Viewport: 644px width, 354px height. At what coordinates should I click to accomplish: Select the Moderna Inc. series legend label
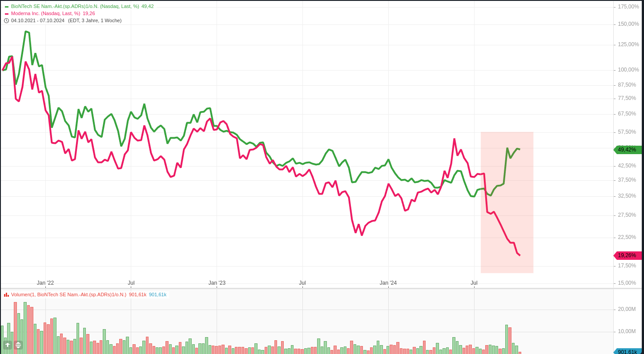pyautogui.click(x=45, y=13)
